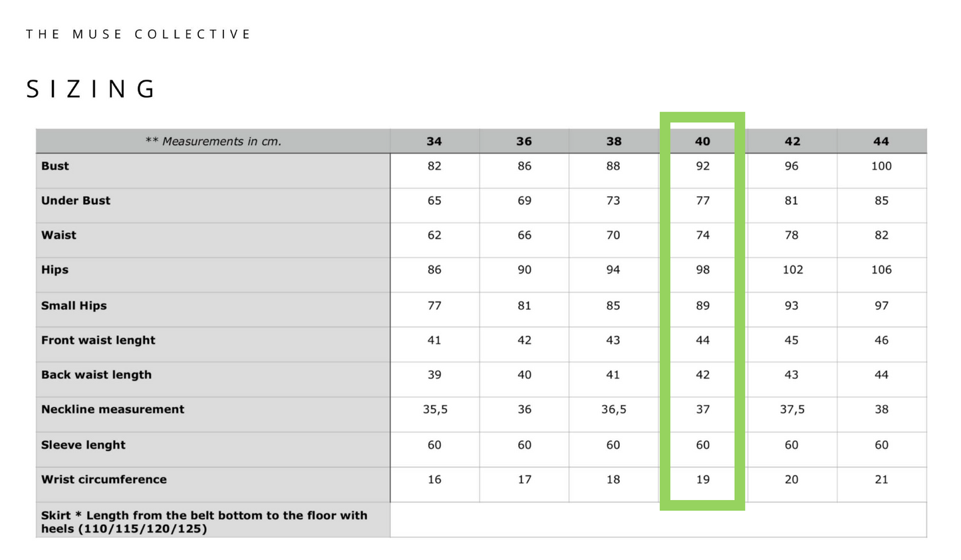This screenshot has height=560, width=961.
Task: Click the Measurements in cm header cell
Action: pos(213,141)
